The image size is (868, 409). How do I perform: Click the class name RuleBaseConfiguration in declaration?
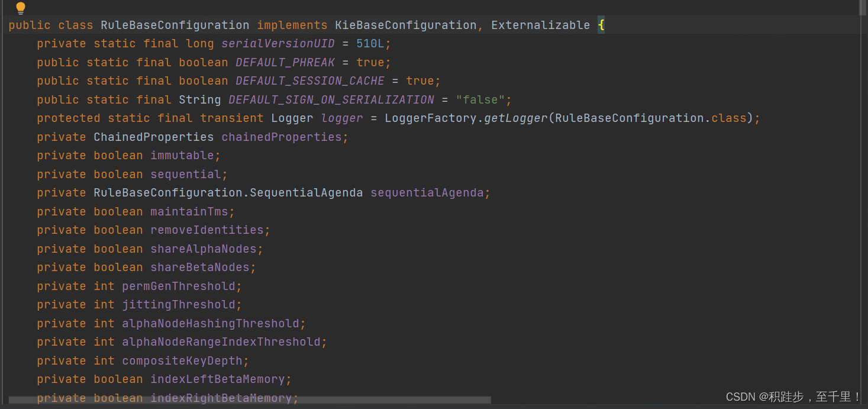[x=175, y=25]
